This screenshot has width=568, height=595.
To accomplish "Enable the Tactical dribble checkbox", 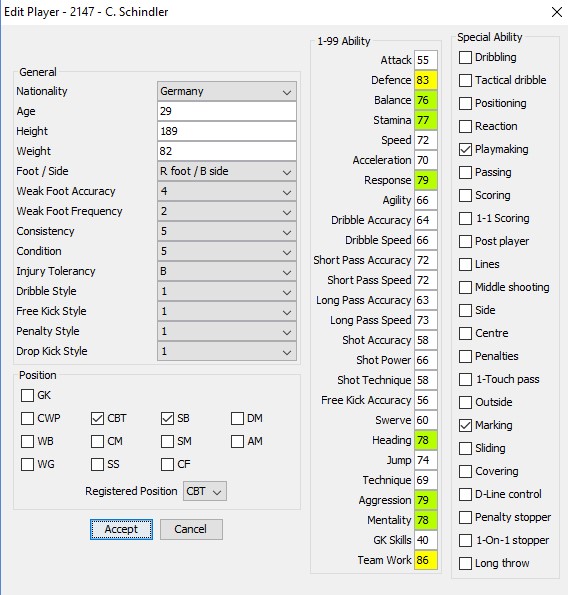I will 465,80.
